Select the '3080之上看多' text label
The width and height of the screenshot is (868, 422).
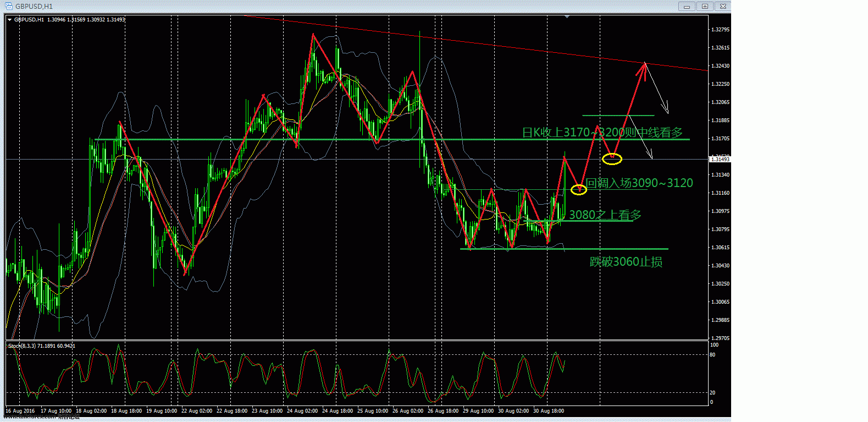pyautogui.click(x=605, y=215)
